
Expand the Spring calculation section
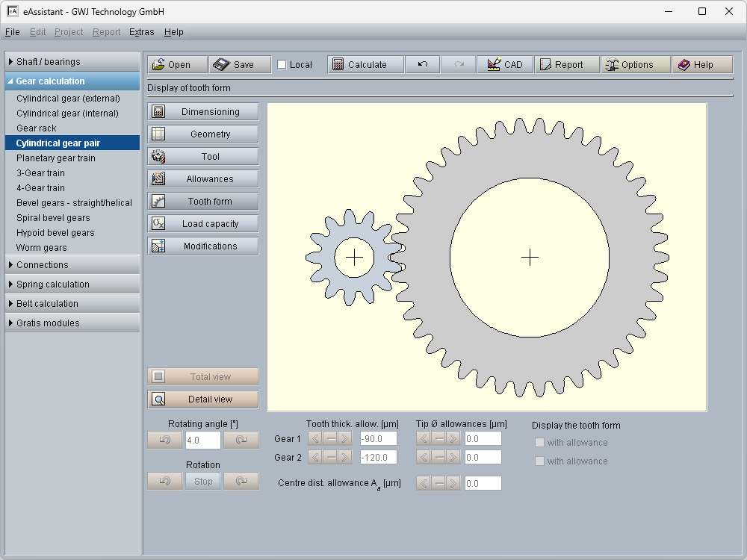(72, 284)
